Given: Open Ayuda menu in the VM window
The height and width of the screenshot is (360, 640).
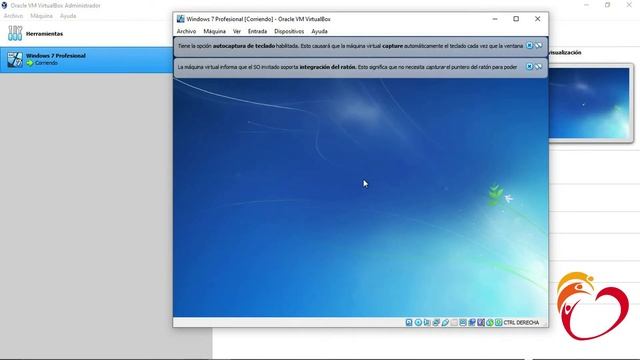Looking at the screenshot, I should pyautogui.click(x=319, y=31).
